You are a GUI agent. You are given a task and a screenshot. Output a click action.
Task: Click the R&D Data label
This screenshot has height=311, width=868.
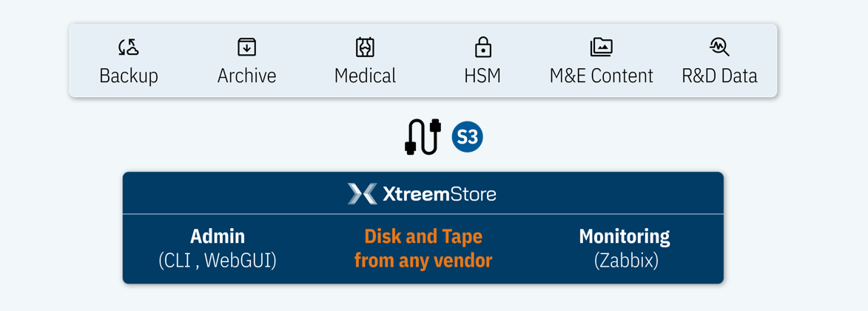point(720,76)
